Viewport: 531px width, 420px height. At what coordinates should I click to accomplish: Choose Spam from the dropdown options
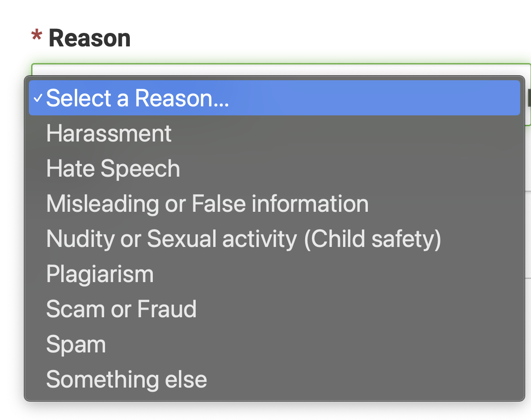(x=76, y=344)
